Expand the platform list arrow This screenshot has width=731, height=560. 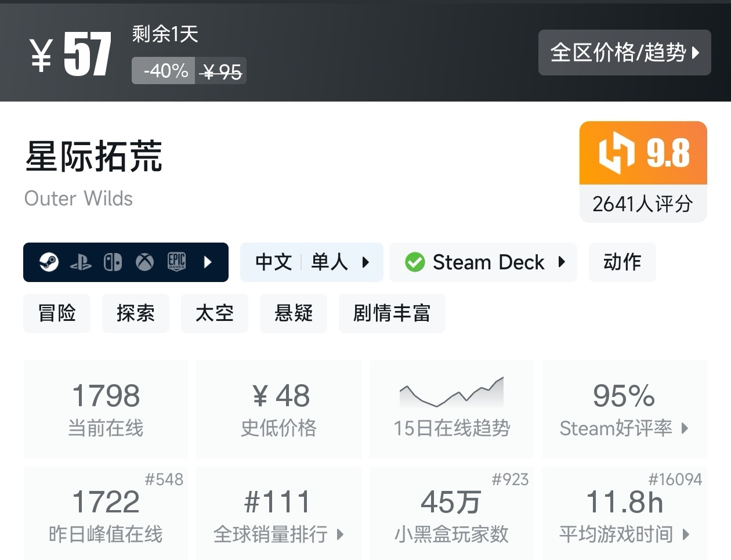click(x=208, y=262)
